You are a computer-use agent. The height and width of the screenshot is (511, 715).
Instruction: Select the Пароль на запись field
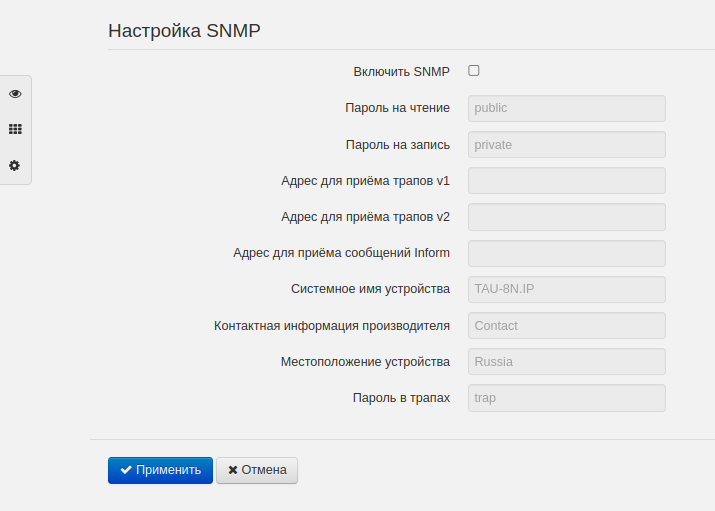click(566, 144)
